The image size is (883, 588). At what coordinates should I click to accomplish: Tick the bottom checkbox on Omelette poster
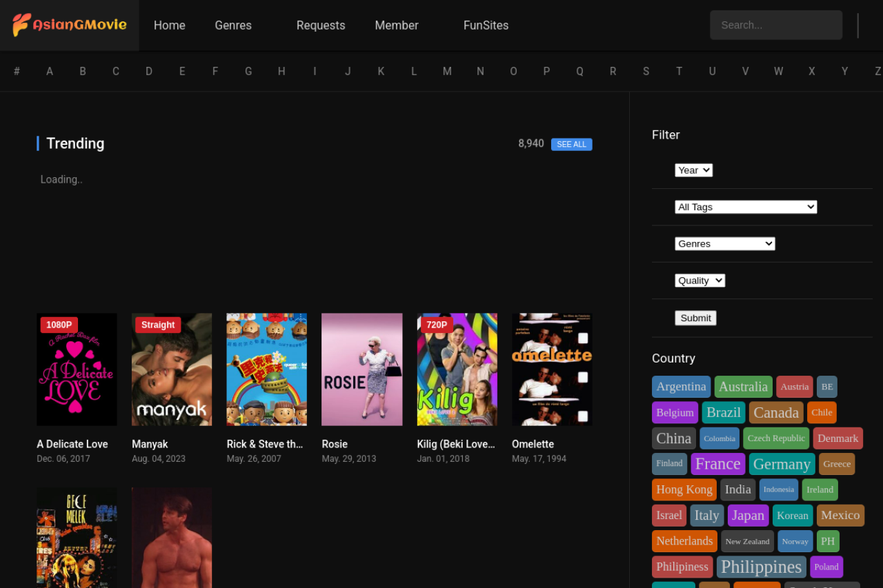[x=583, y=416]
